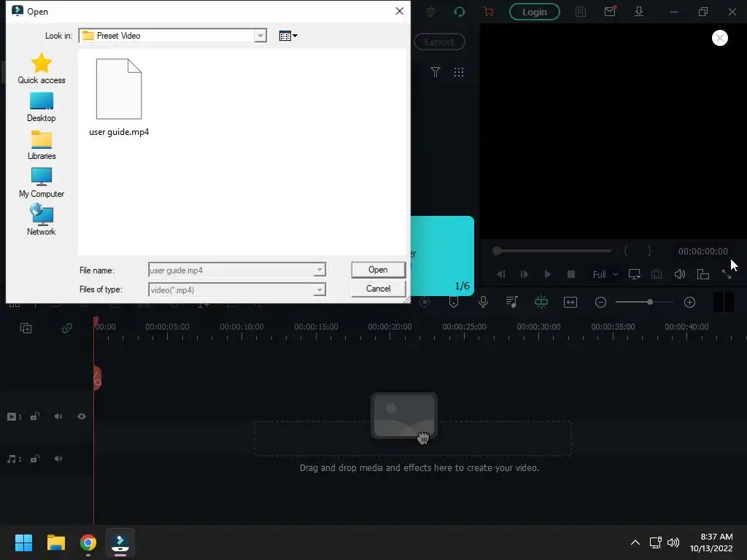Toggle the video track 1 lock
This screenshot has width=747, height=560.
[35, 416]
